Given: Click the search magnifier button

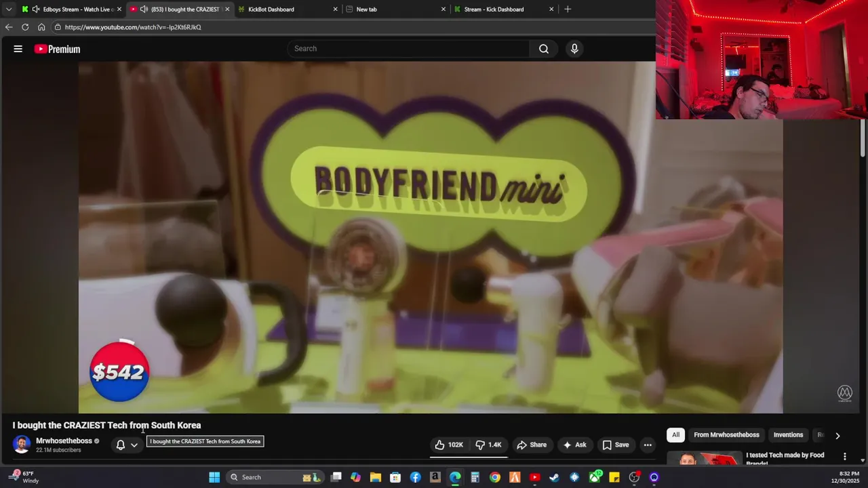Looking at the screenshot, I should tap(544, 49).
